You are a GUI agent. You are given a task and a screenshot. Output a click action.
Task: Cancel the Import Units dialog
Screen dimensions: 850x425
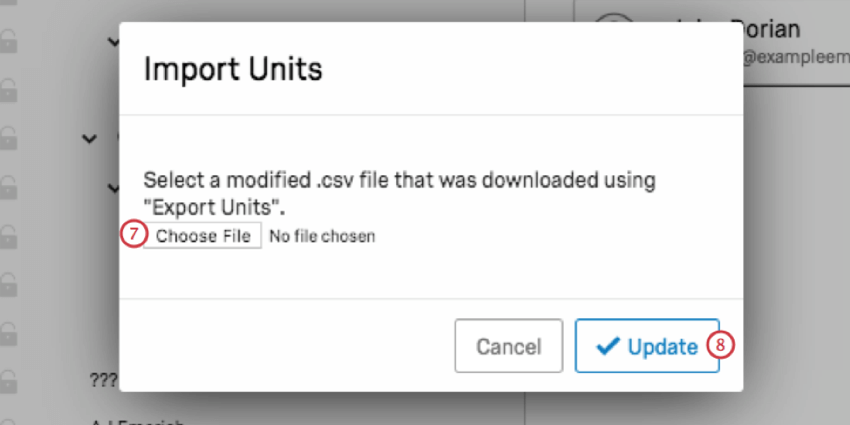pyautogui.click(x=508, y=346)
